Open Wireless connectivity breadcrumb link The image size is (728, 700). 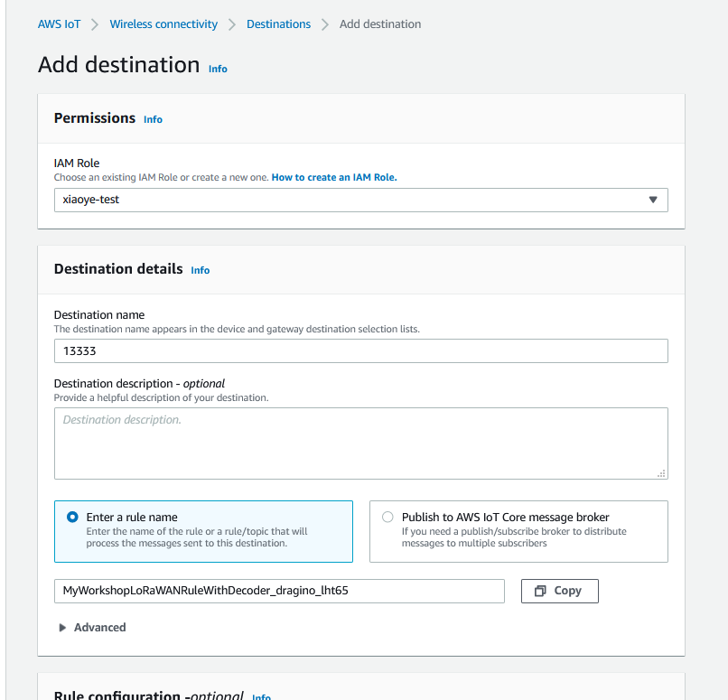click(x=163, y=24)
